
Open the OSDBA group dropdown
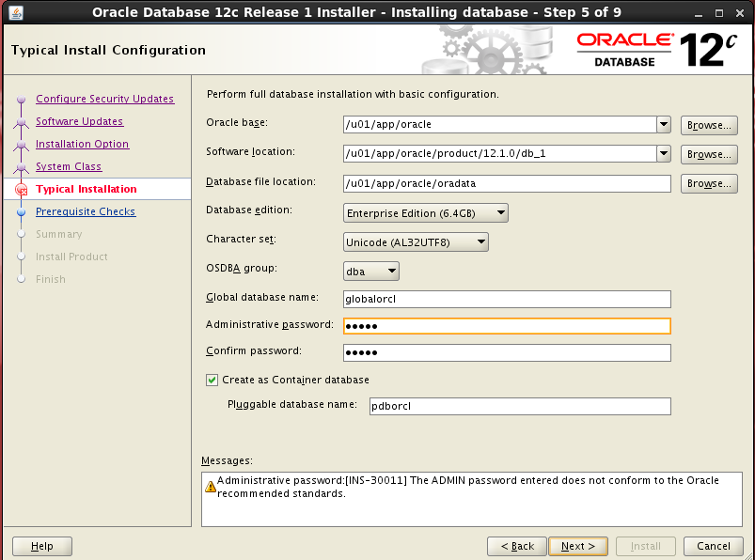click(371, 272)
